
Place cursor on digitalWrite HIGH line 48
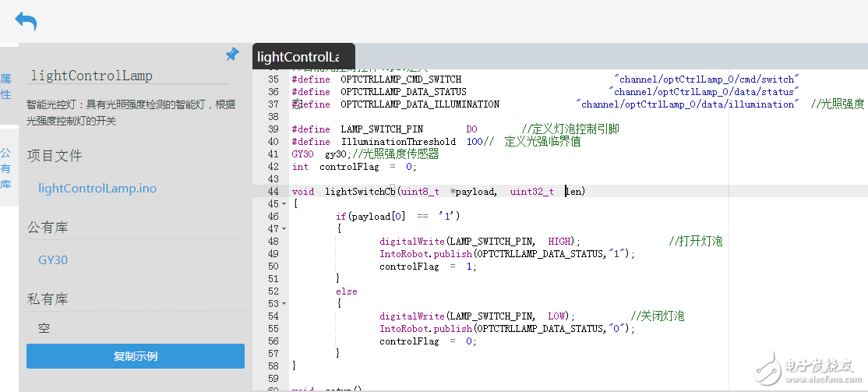(x=478, y=242)
